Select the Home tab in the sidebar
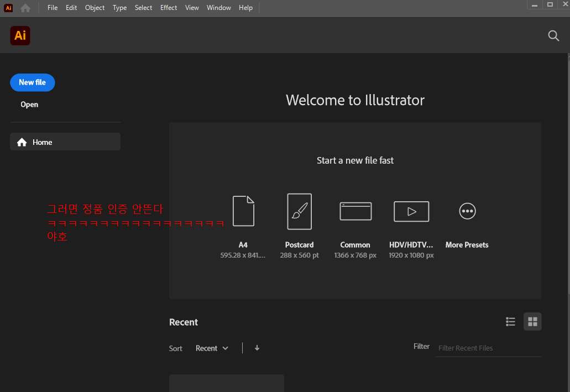Screen dimensions: 570x392 pos(65,142)
